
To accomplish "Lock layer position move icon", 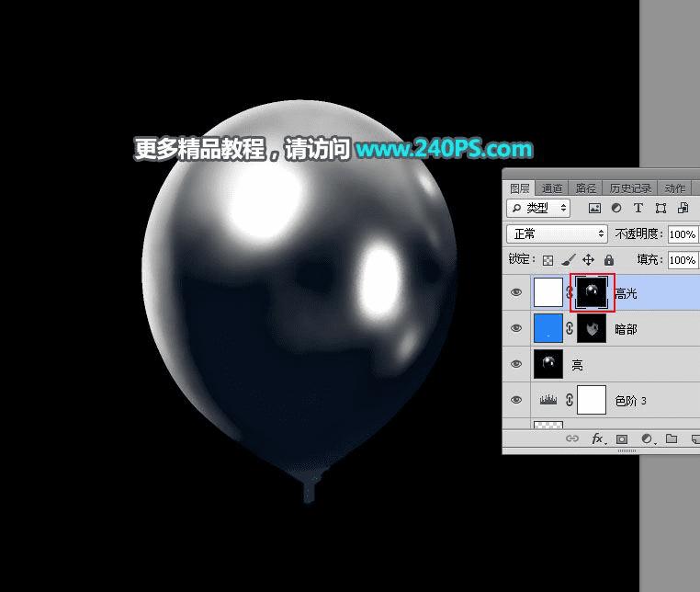I will pyautogui.click(x=589, y=259).
